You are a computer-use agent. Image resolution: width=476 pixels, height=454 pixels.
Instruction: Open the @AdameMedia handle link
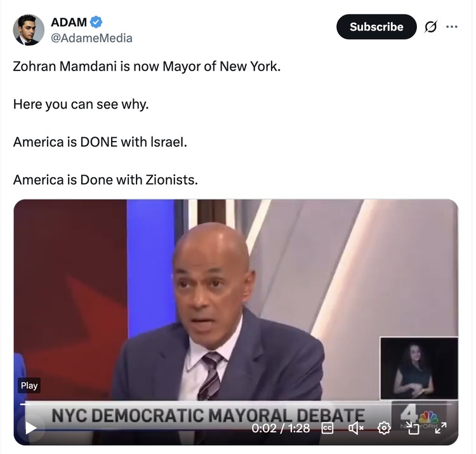(x=91, y=38)
